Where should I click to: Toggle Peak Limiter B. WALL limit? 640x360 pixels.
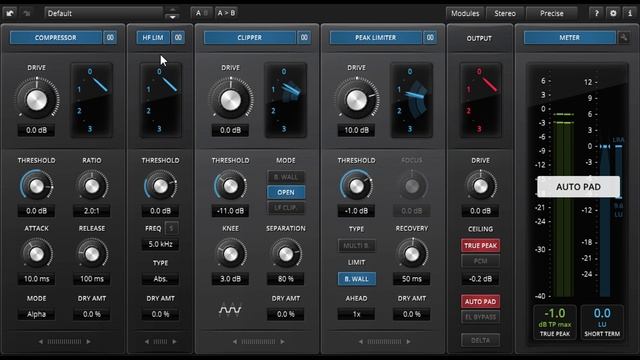pyautogui.click(x=357, y=279)
